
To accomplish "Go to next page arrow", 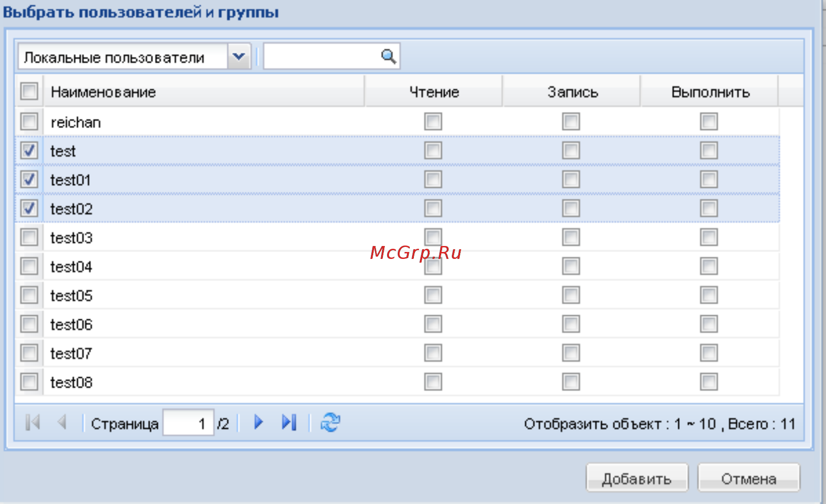I will point(259,422).
